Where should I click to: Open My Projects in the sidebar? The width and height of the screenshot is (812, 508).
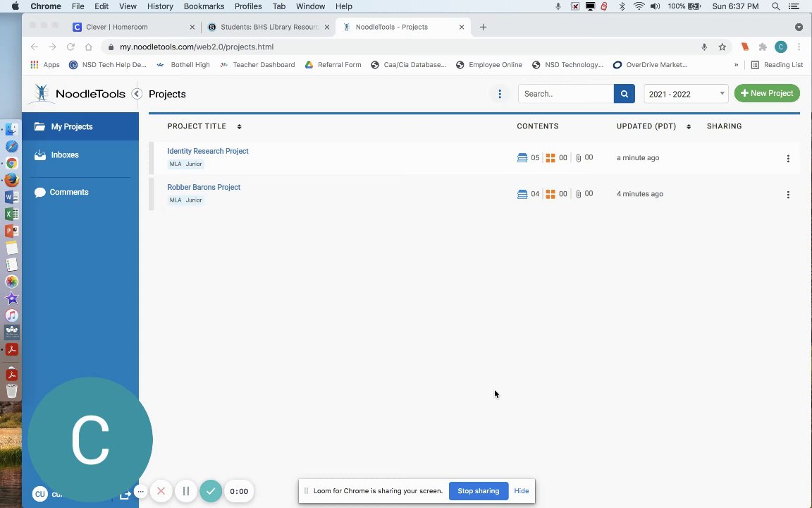click(80, 126)
